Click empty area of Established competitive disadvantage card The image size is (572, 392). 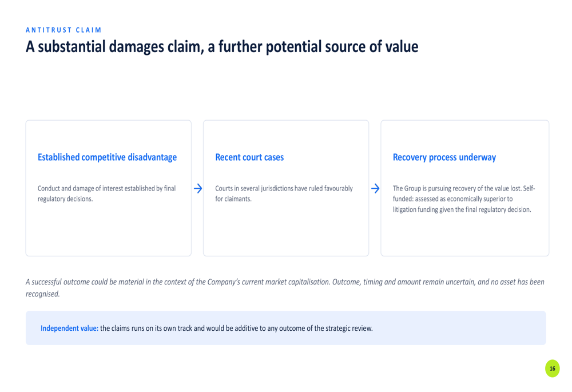pos(108,230)
